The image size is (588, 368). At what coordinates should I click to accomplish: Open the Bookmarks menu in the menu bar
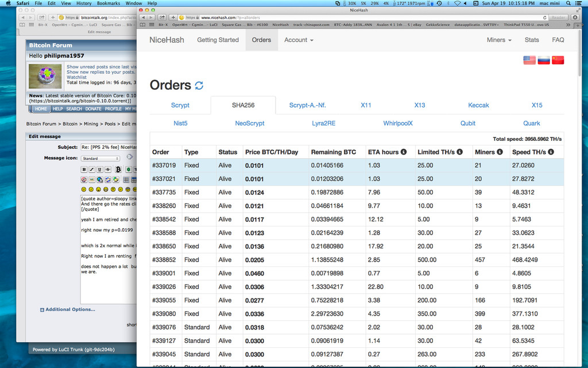point(109,3)
